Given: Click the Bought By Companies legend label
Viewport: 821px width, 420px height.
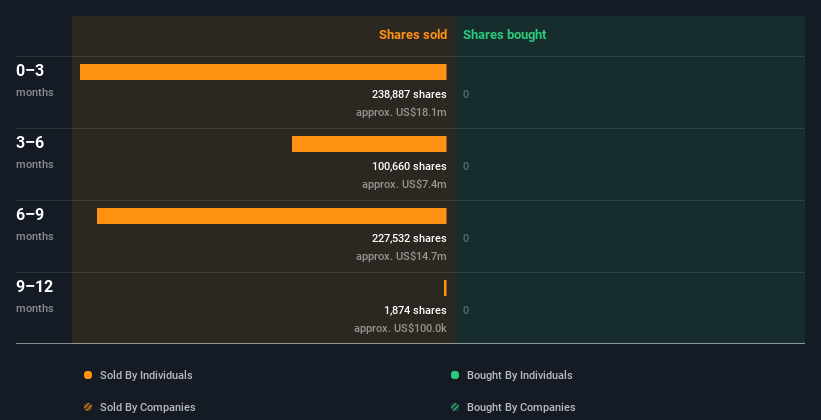Looking at the screenshot, I should [x=521, y=407].
